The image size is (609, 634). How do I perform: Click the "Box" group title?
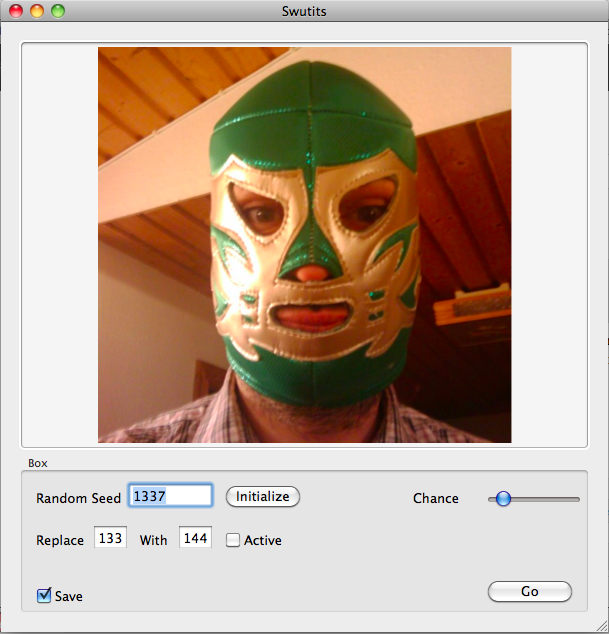(x=38, y=463)
